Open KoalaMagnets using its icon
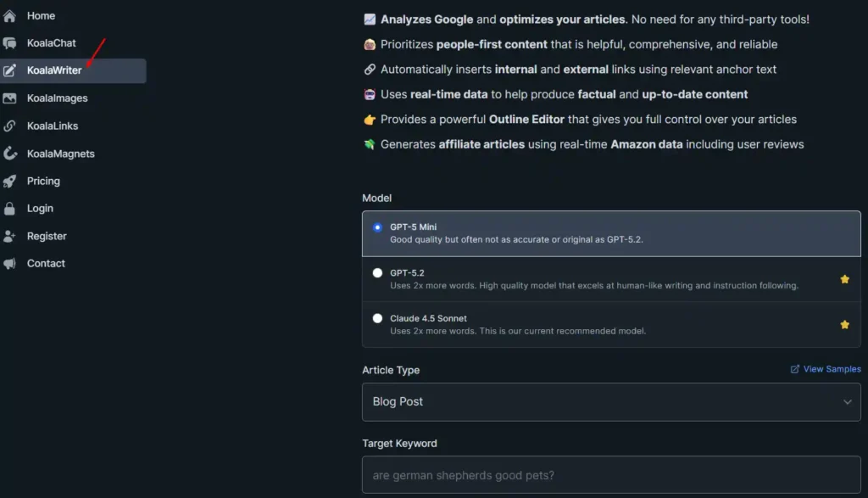 12,154
